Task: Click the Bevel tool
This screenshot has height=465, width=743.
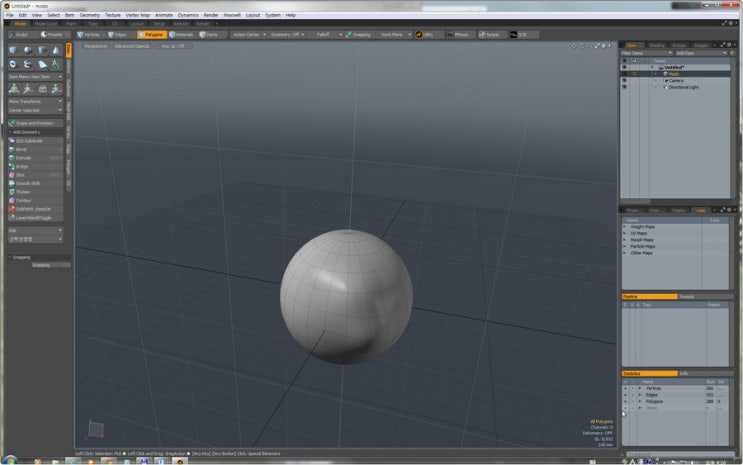Action: click(x=36, y=149)
